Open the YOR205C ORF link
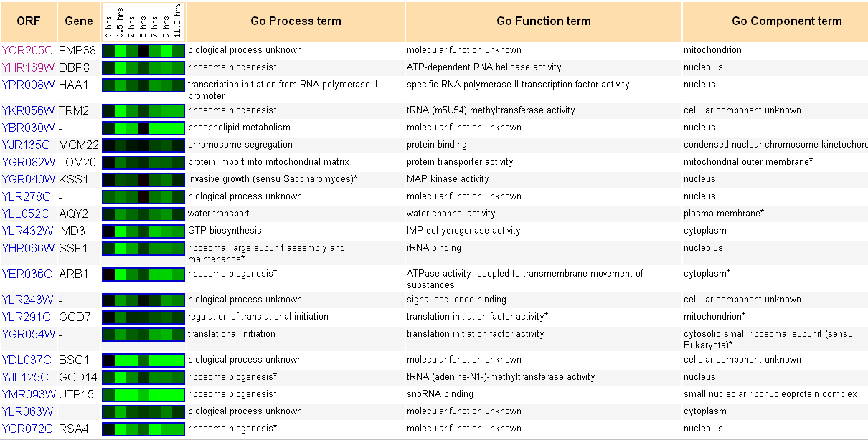 [x=27, y=50]
